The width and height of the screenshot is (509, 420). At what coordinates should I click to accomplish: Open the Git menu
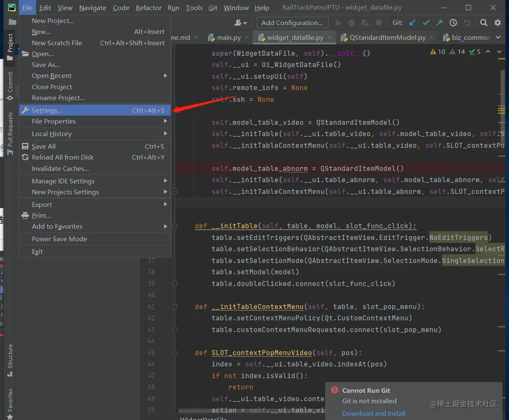point(213,8)
